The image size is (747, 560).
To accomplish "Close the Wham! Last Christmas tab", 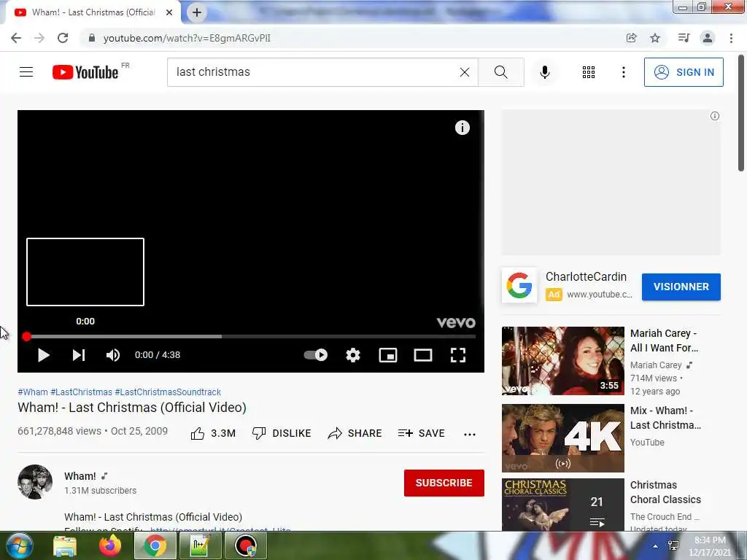I will (169, 12).
